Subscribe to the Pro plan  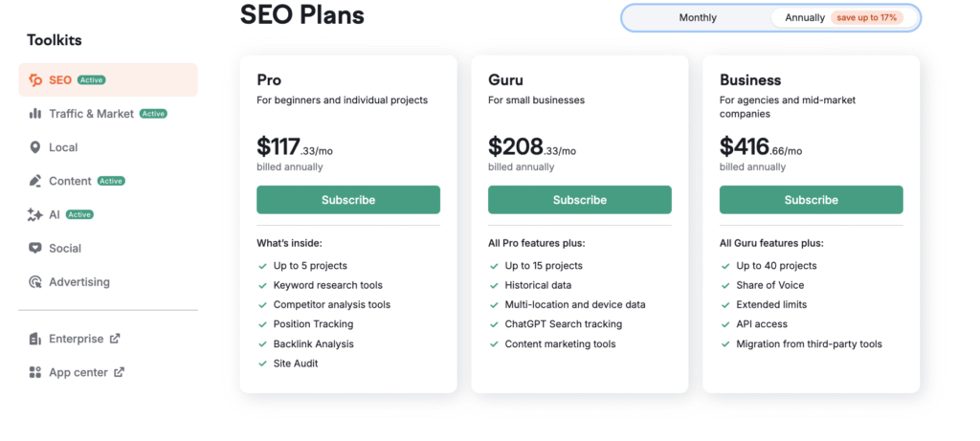[348, 200]
